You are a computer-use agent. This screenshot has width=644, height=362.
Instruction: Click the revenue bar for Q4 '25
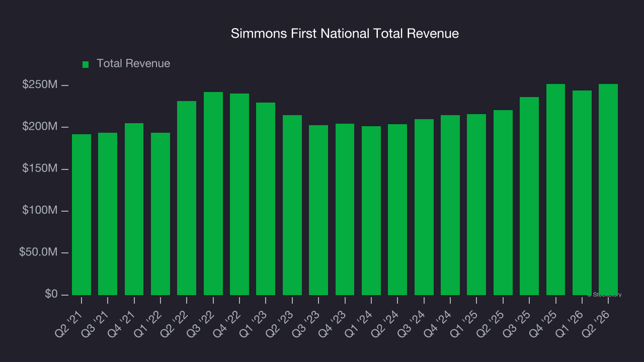point(555,190)
